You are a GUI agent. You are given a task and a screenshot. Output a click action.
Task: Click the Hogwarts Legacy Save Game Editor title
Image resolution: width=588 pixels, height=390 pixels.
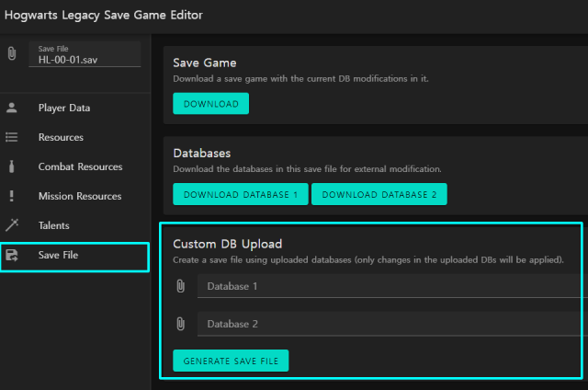104,15
